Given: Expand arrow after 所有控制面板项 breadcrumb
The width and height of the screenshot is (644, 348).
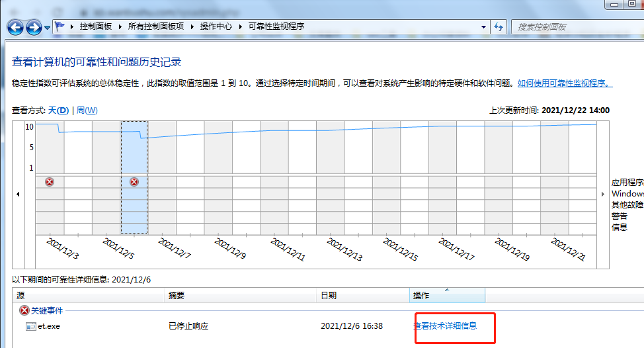Looking at the screenshot, I should tap(192, 26).
